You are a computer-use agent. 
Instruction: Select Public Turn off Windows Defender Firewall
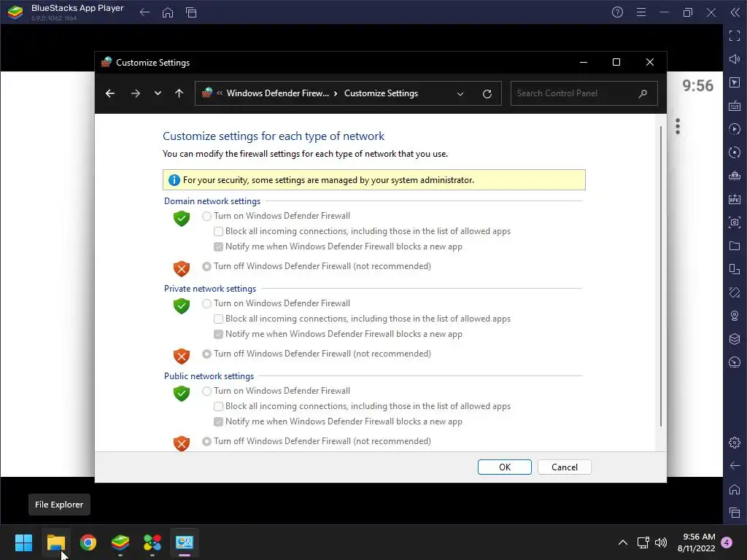[206, 441]
